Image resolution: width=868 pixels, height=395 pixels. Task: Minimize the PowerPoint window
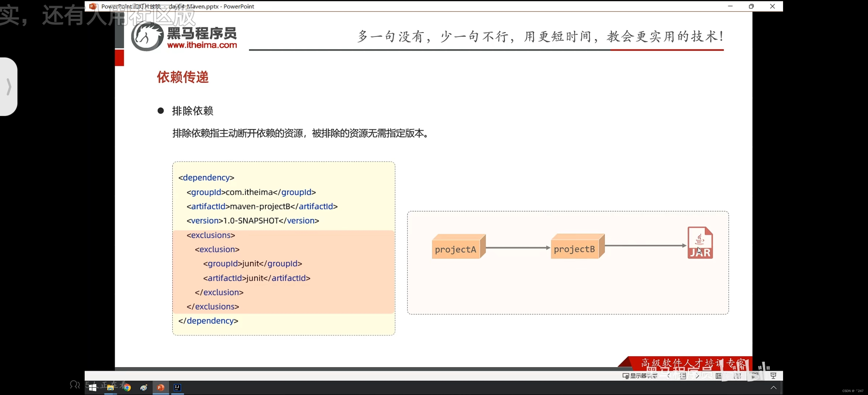730,6
